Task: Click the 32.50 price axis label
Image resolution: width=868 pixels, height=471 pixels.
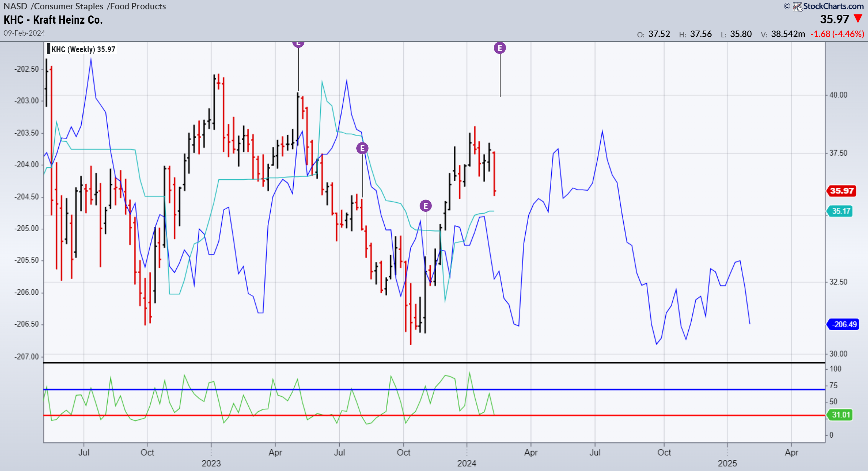Action: click(838, 282)
